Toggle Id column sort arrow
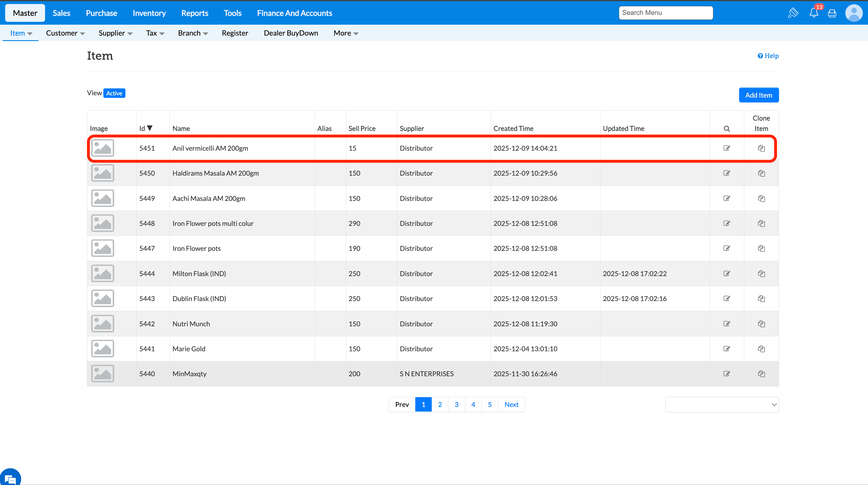Screen dimensions: 868x485 coord(150,128)
